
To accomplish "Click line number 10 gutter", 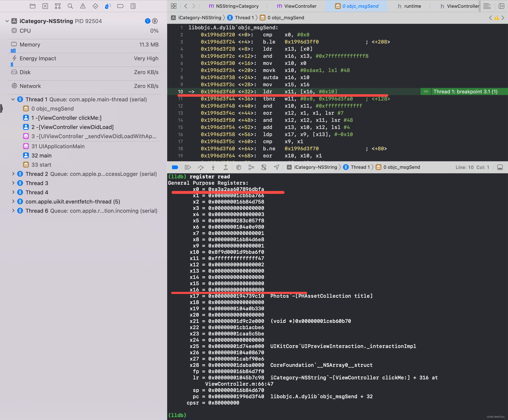I will point(180,92).
